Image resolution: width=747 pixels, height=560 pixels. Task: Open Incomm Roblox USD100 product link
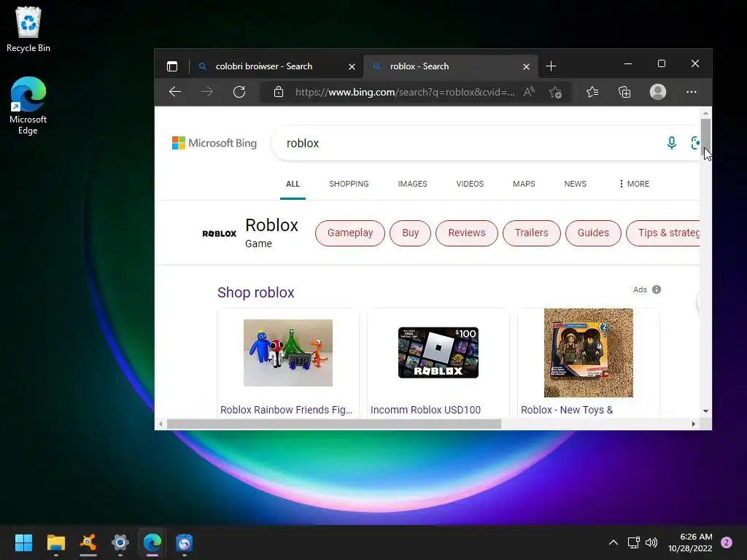(425, 410)
